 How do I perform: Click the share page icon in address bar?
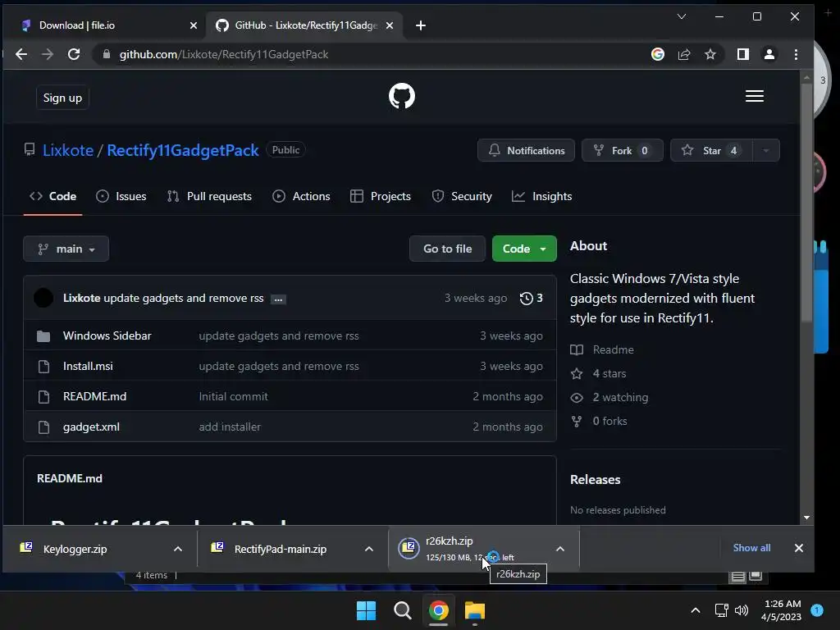684,54
